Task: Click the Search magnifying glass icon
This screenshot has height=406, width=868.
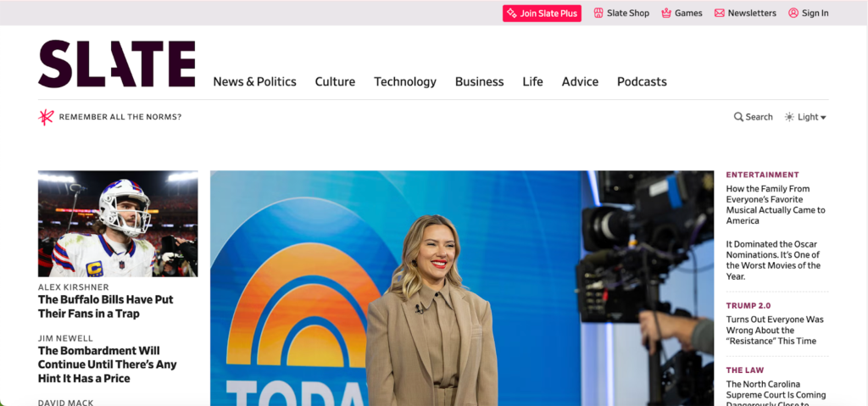Action: [x=738, y=117]
